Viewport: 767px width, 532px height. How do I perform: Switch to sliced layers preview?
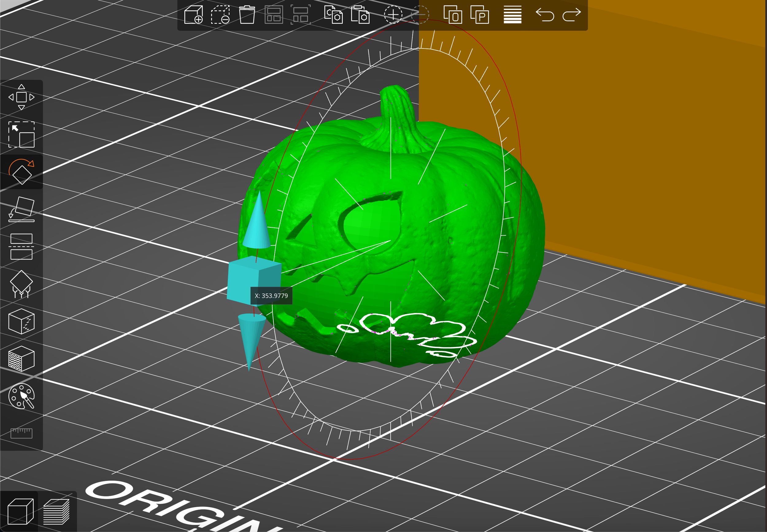click(56, 511)
